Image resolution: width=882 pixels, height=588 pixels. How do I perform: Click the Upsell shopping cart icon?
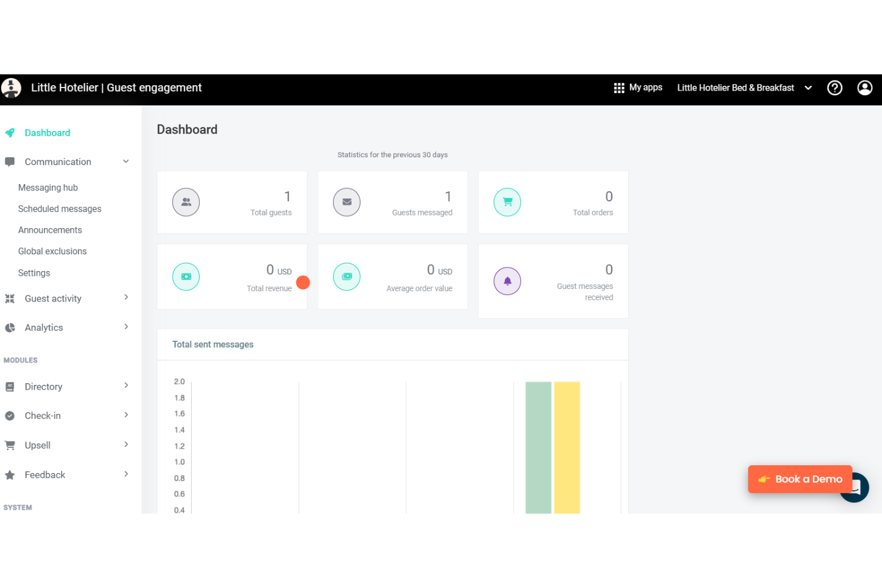[10, 445]
